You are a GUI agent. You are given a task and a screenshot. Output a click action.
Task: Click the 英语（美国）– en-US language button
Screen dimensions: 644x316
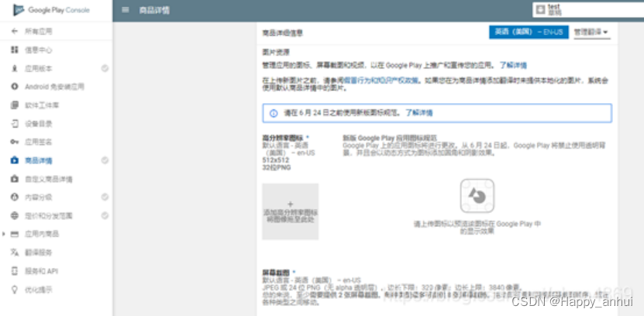(529, 32)
